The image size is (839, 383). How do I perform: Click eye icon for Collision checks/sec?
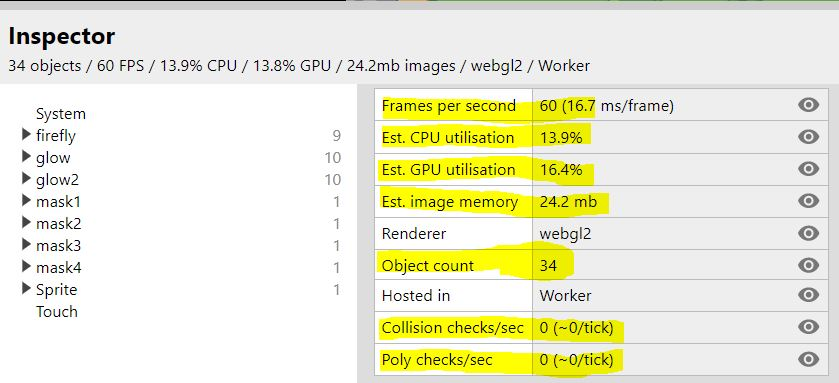click(808, 327)
